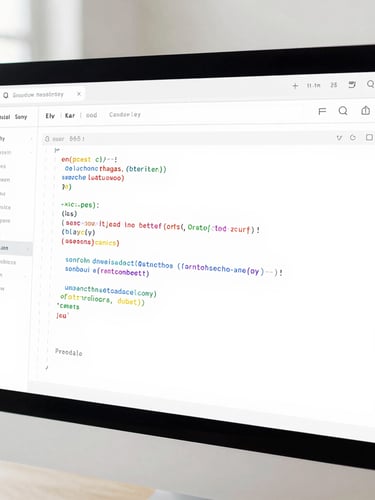The width and height of the screenshot is (375, 500).
Task: Click the "Orato" green code word
Action: tap(198, 227)
